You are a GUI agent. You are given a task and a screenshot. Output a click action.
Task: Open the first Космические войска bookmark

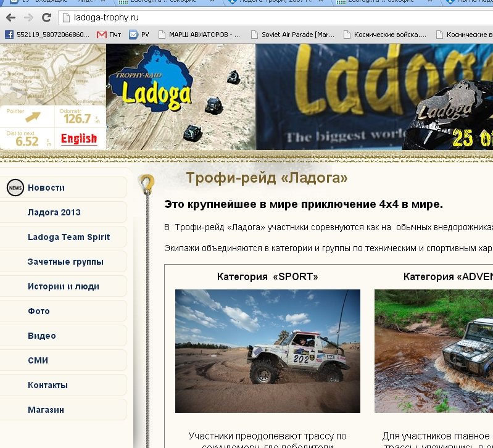click(x=384, y=35)
